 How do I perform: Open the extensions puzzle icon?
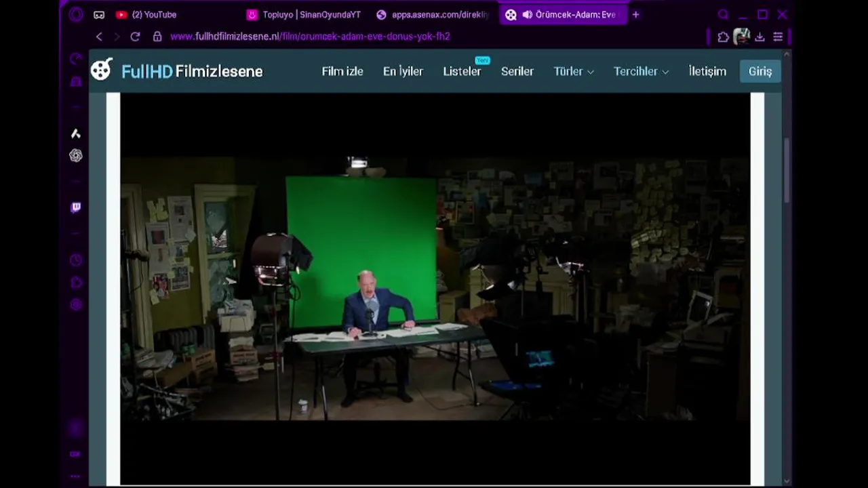[x=723, y=37]
